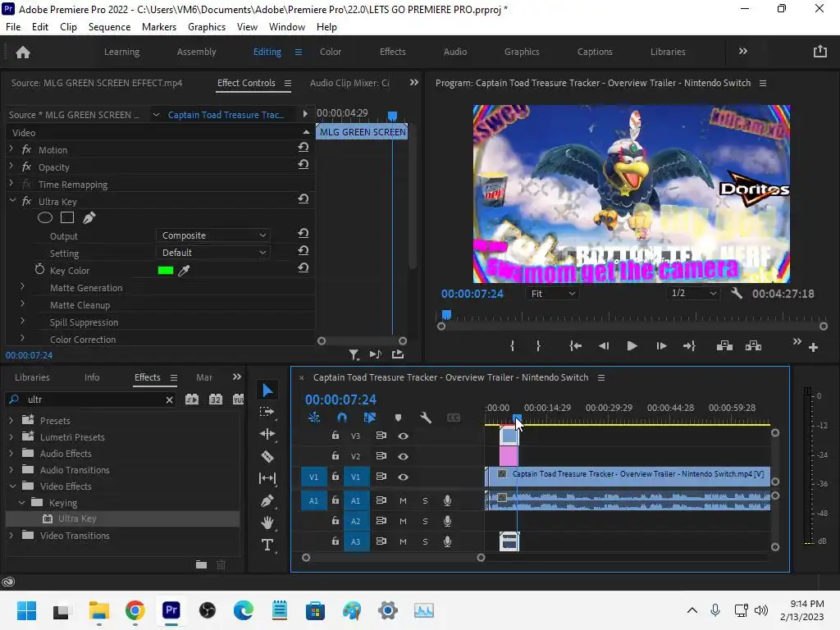This screenshot has height=630, width=840.
Task: Toggle Snap in timeline
Action: click(342, 418)
